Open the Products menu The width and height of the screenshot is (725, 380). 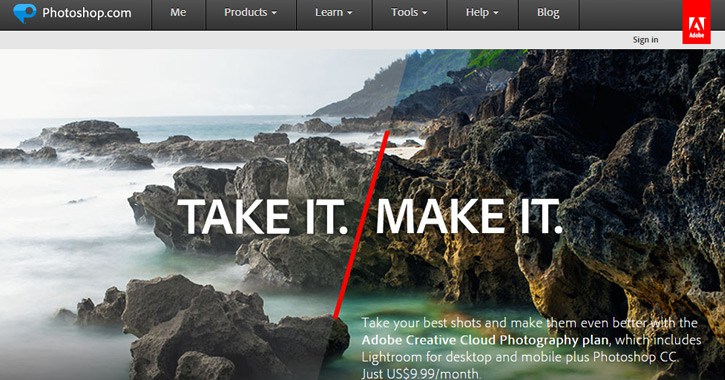coord(250,12)
